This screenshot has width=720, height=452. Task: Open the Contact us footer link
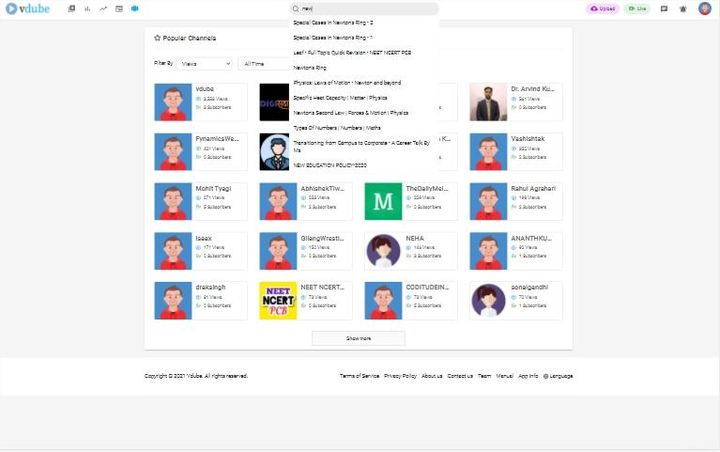[x=460, y=376]
